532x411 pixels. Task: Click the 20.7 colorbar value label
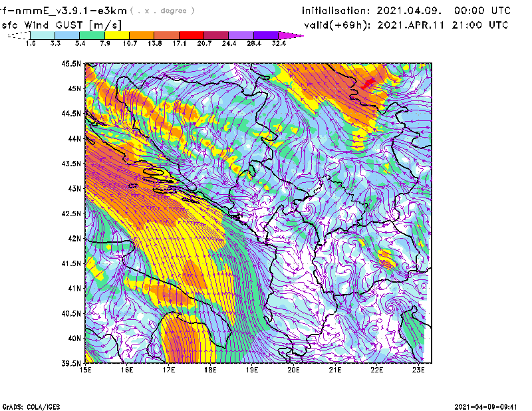click(204, 43)
